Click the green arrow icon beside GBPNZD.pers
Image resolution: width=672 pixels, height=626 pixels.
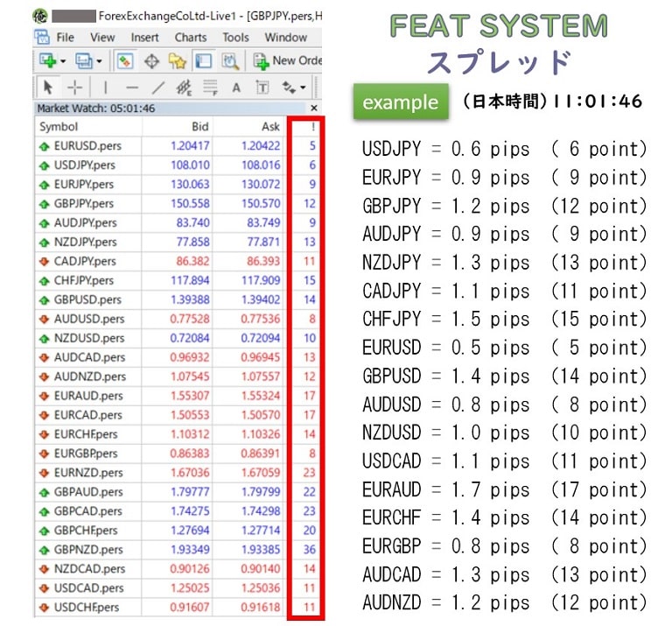click(44, 550)
